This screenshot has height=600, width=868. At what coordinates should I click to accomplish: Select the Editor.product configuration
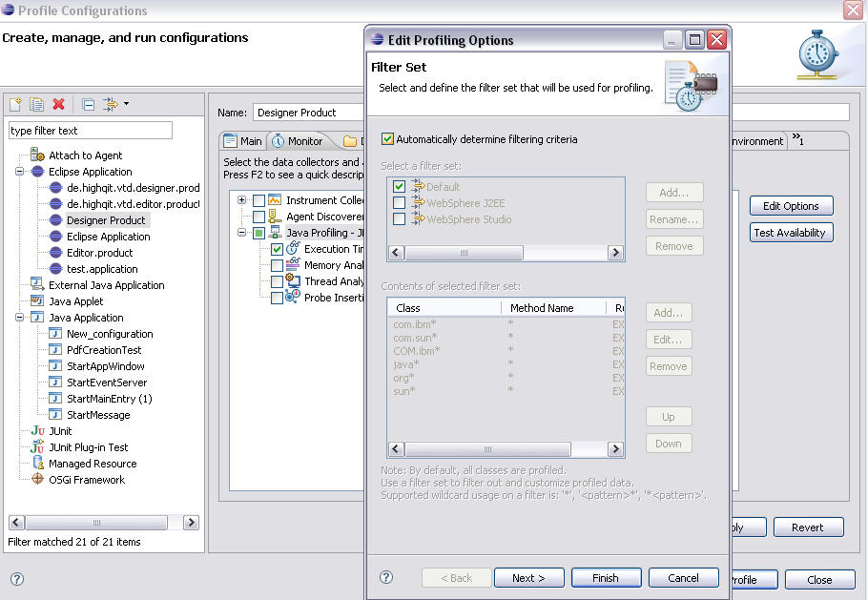99,253
